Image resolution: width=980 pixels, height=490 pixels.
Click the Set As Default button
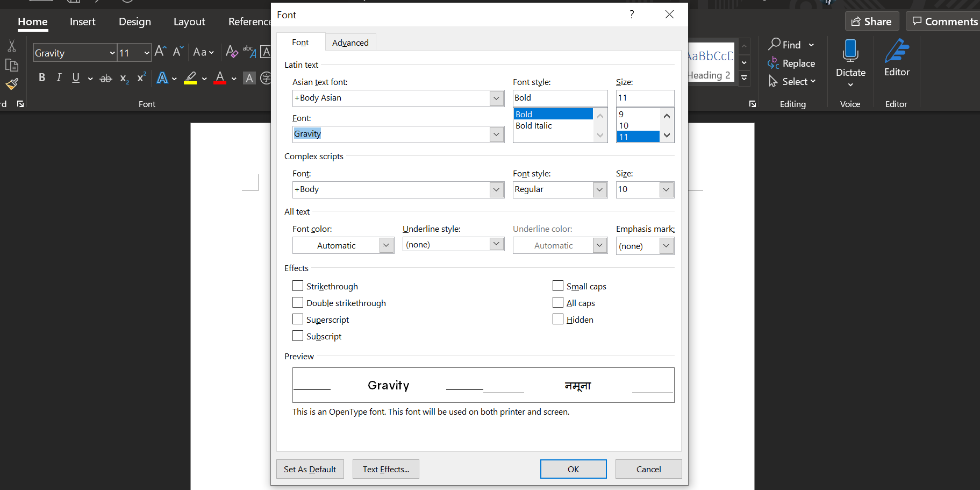click(310, 468)
